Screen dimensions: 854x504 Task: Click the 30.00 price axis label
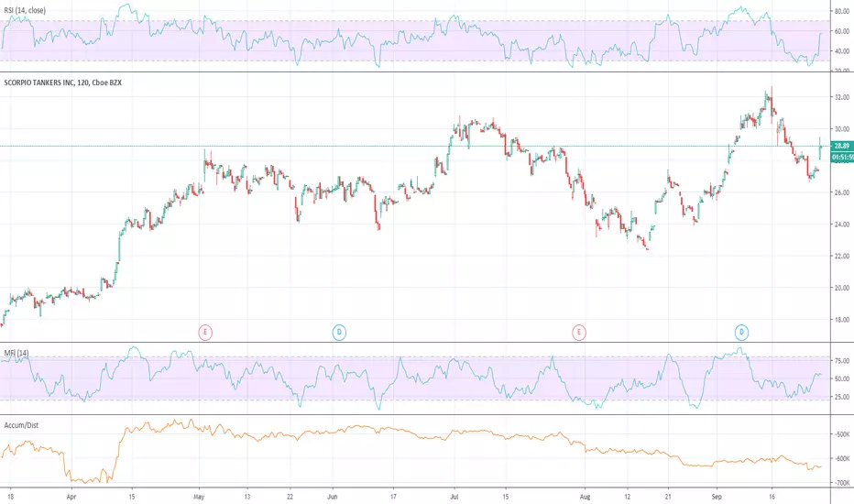pyautogui.click(x=842, y=129)
